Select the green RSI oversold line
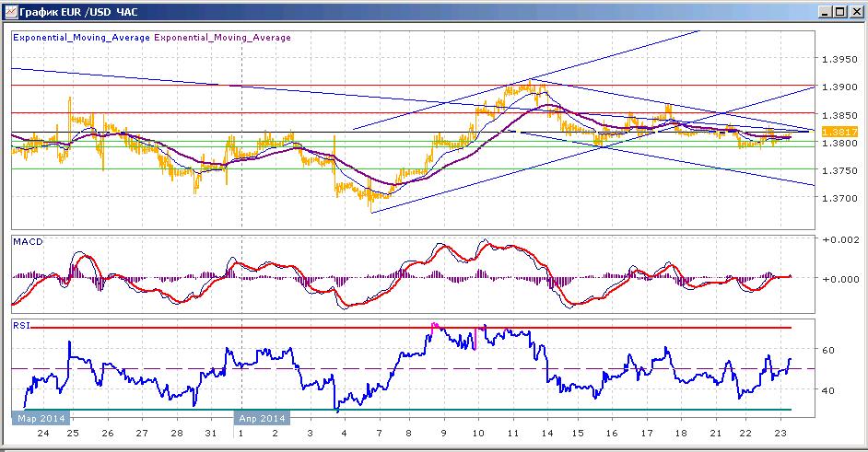Image resolution: width=868 pixels, height=452 pixels. click(x=402, y=410)
